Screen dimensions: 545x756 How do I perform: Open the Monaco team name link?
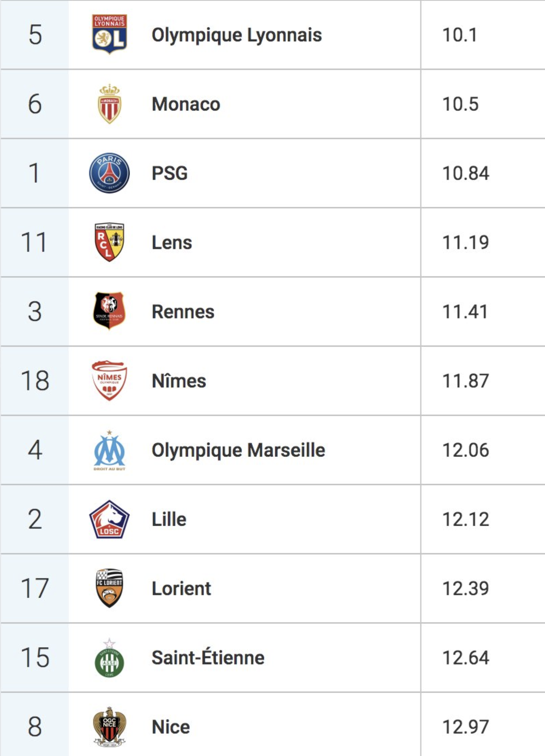click(x=186, y=104)
